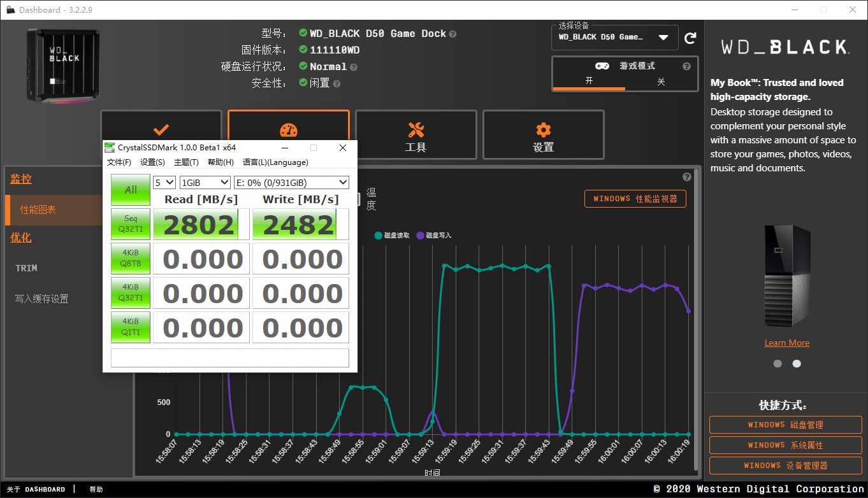
Task: Turn game mode 关 off
Action: (661, 82)
